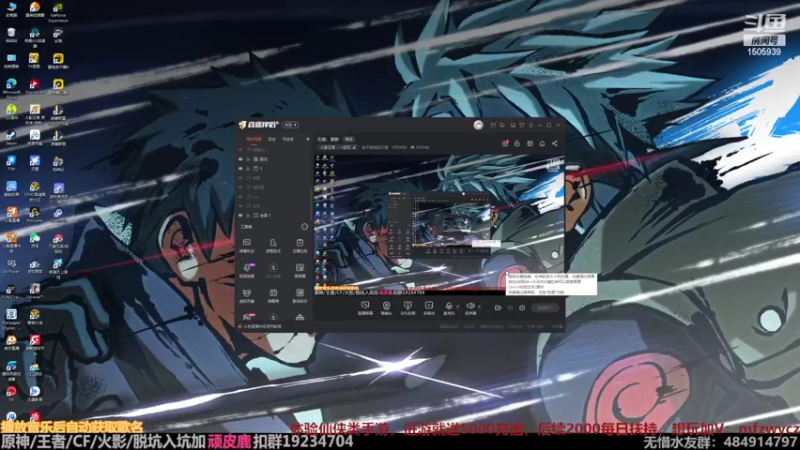The width and height of the screenshot is (800, 450).
Task: Edit the stream title with the pencil icon
Action: pos(355,147)
